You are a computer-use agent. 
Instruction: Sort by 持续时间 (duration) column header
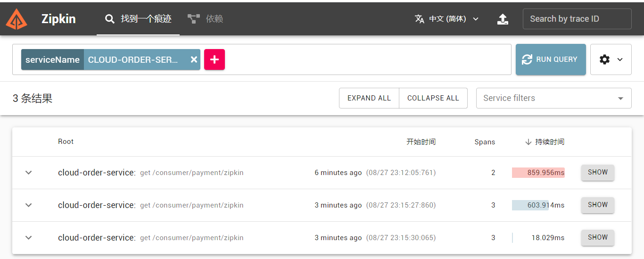point(545,142)
